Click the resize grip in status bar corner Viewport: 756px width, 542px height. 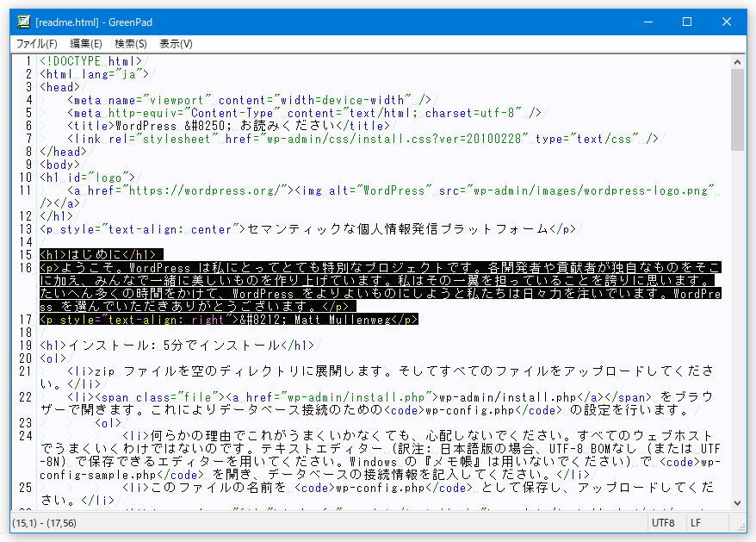(741, 526)
